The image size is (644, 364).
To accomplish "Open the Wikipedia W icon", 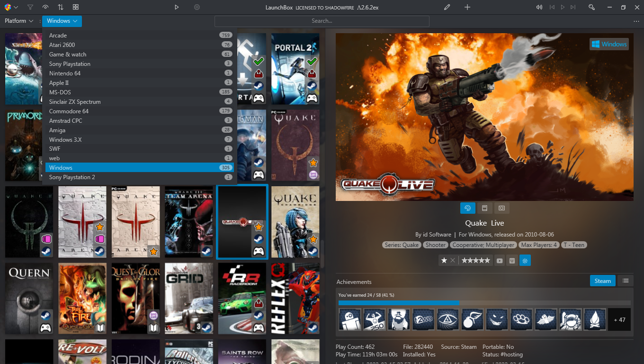I will pos(512,260).
